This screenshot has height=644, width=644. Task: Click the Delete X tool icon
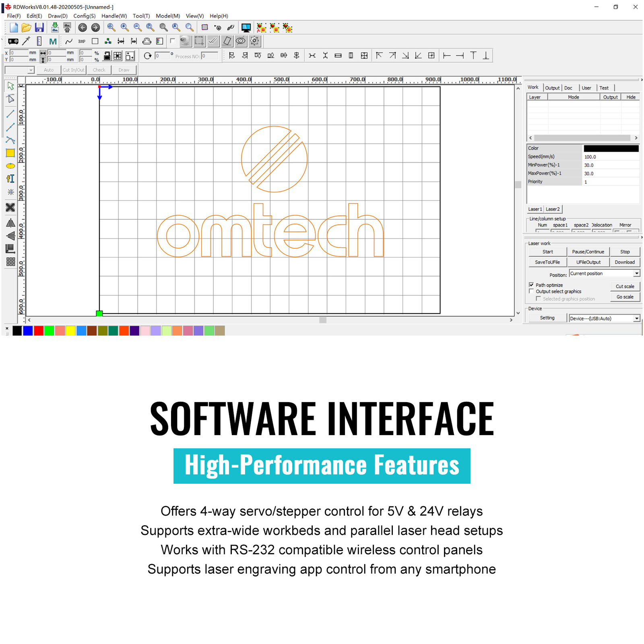10,207
